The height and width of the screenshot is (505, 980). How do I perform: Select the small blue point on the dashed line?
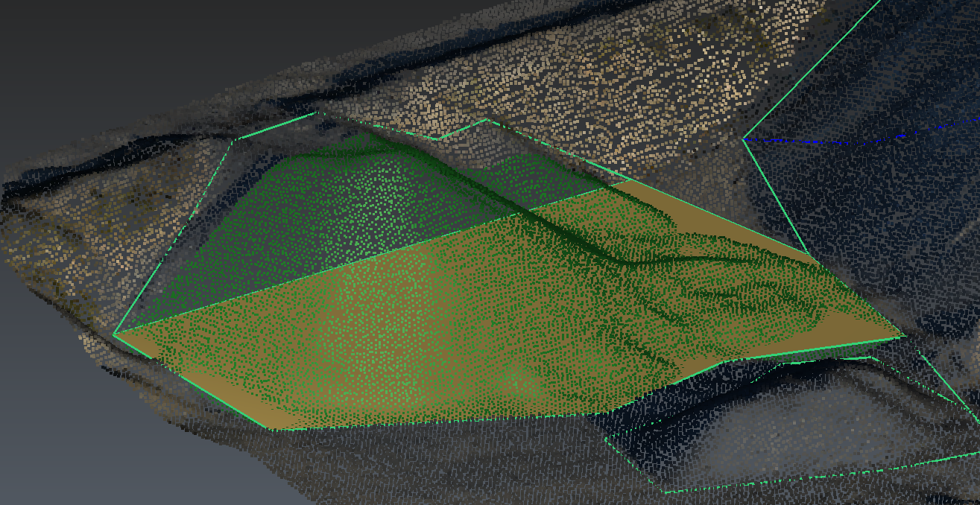click(x=904, y=136)
